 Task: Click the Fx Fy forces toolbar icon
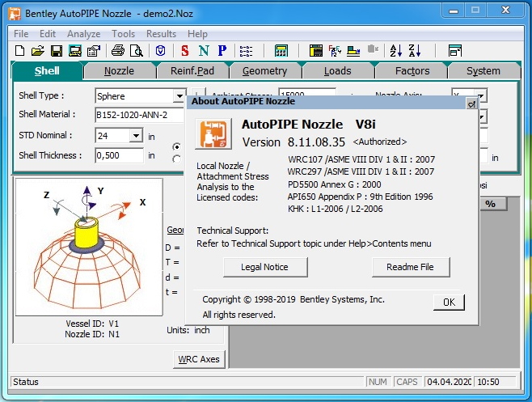pos(335,51)
